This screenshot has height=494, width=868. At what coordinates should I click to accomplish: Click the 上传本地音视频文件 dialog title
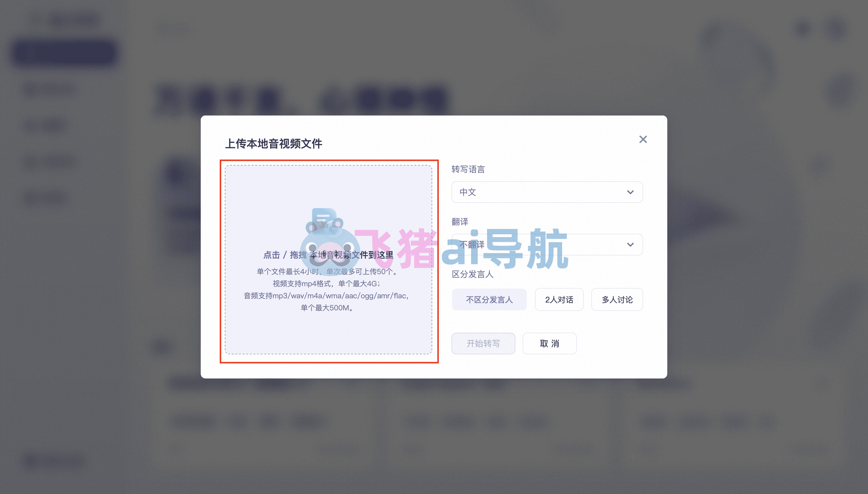click(274, 144)
